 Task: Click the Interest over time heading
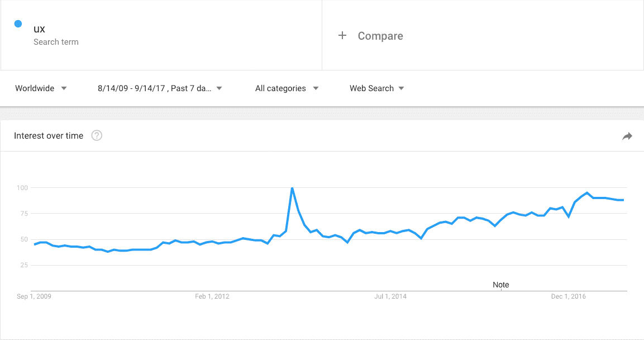point(49,136)
